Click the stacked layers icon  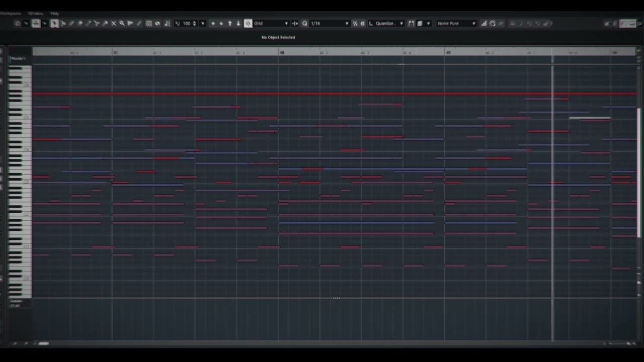point(420,24)
